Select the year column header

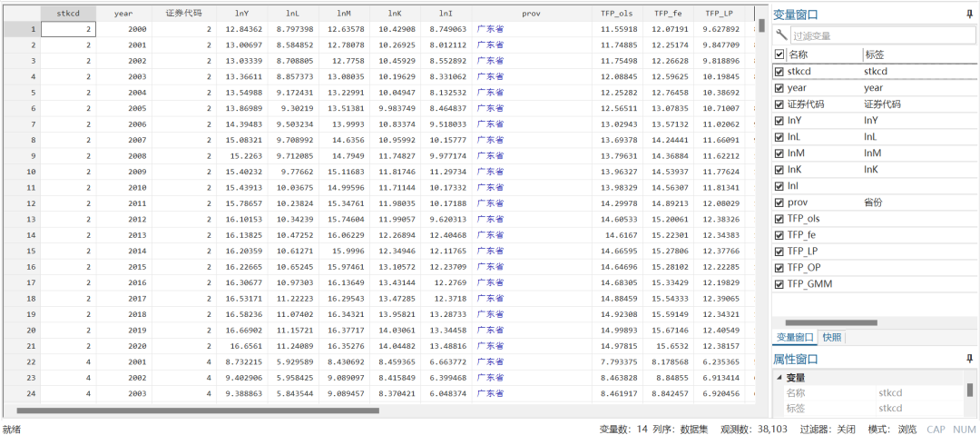[123, 13]
